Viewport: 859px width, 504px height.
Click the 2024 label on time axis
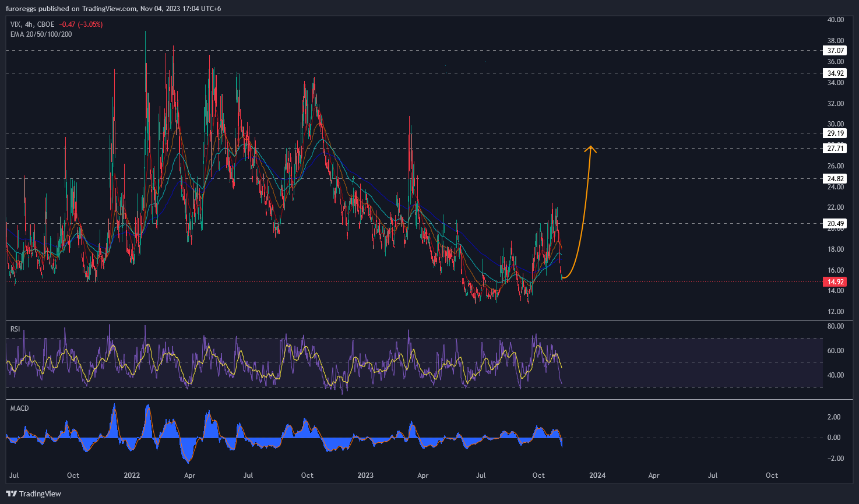pyautogui.click(x=597, y=475)
